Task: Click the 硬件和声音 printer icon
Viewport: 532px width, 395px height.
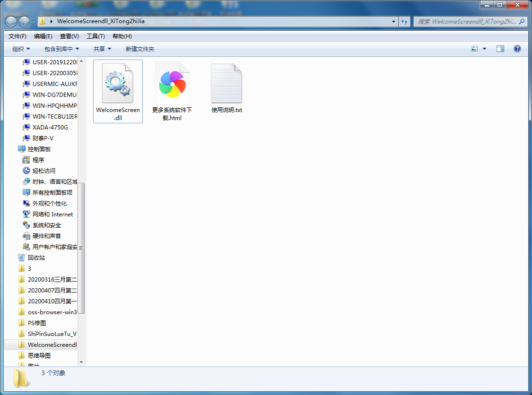Action: click(x=26, y=236)
